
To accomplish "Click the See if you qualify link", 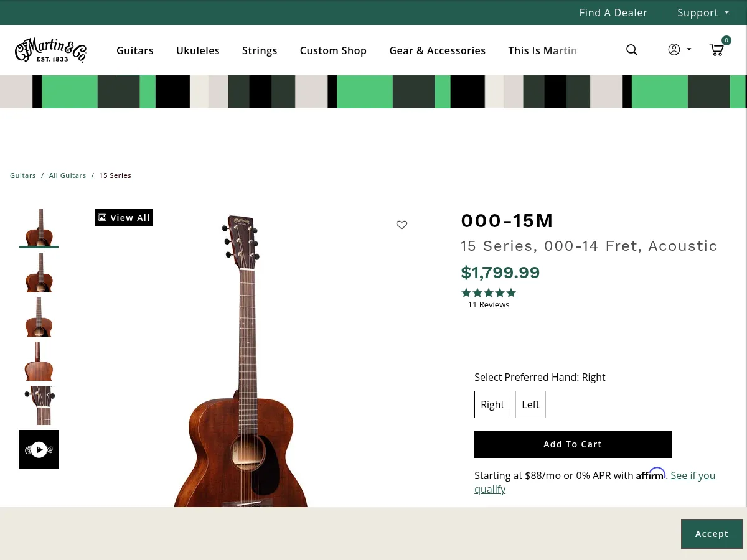I will point(693,475).
